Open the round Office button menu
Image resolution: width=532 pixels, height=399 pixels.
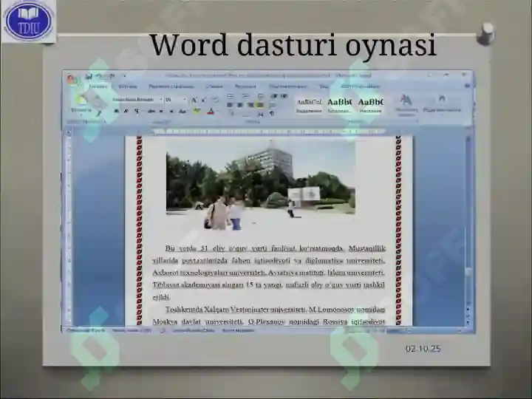point(72,81)
